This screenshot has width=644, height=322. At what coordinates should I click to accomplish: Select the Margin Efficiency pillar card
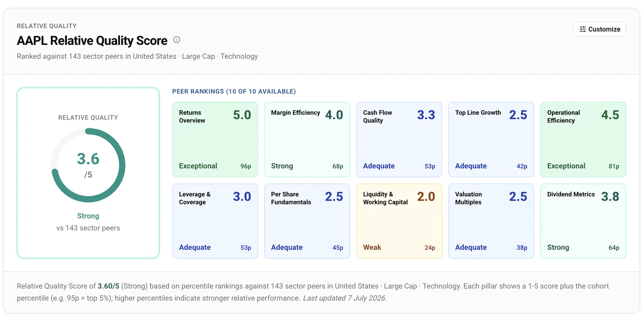coord(307,140)
